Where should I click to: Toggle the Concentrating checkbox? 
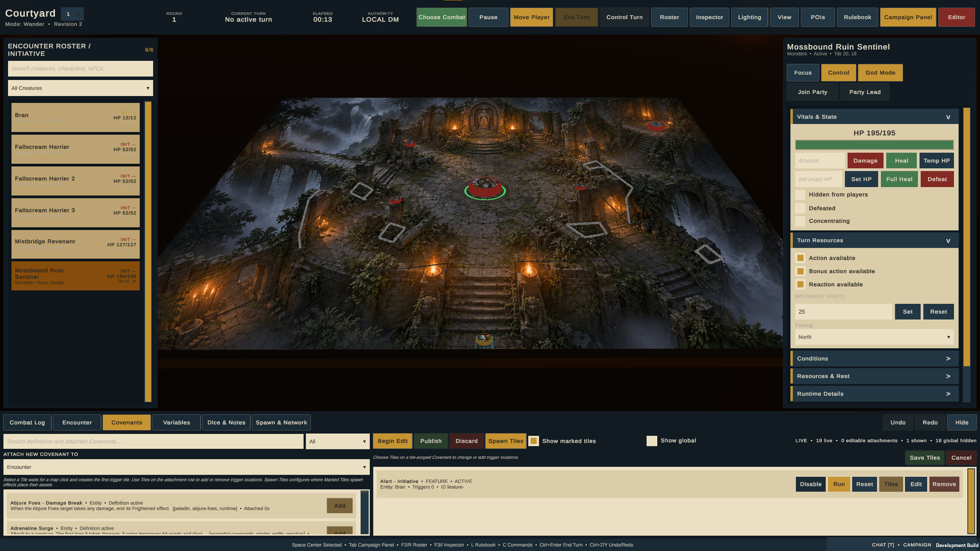(x=800, y=221)
